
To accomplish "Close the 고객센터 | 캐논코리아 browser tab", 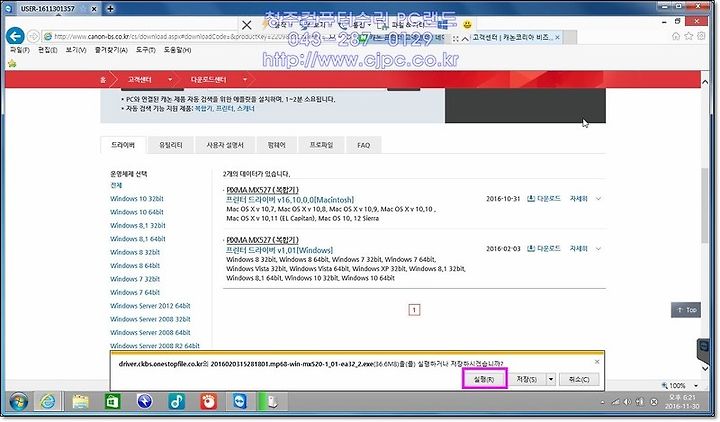I will click(557, 37).
